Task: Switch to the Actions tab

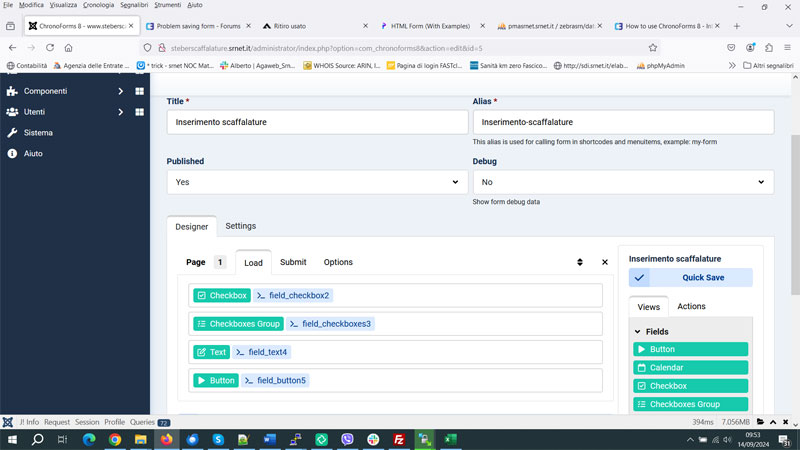Action: pyautogui.click(x=691, y=306)
